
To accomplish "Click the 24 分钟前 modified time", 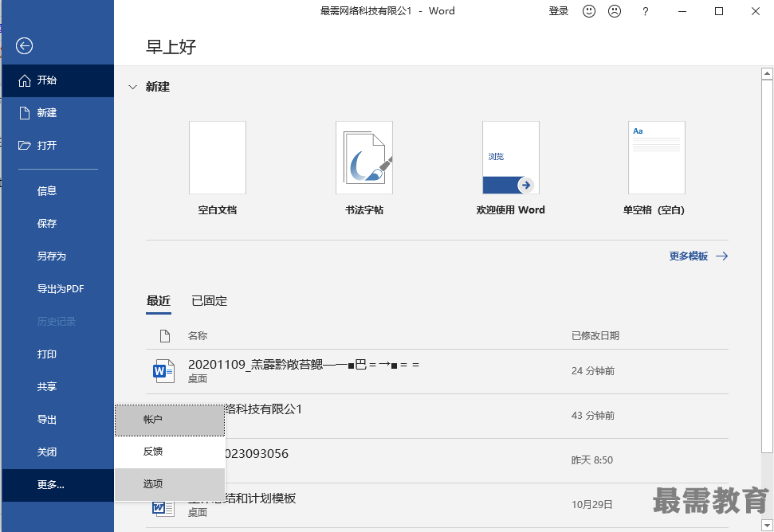I will click(593, 371).
